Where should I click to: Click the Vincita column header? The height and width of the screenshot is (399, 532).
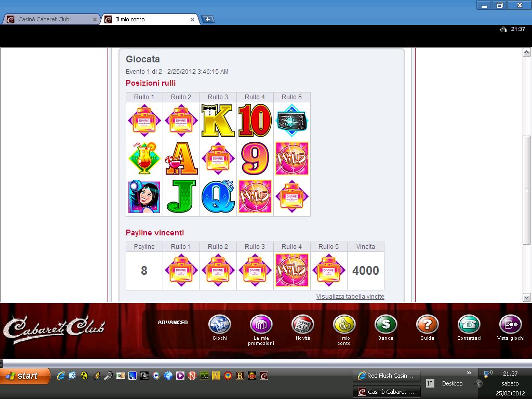(365, 247)
